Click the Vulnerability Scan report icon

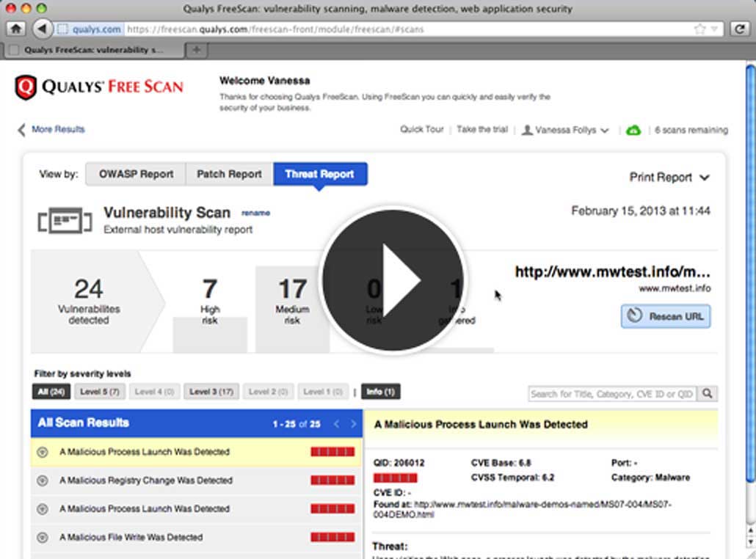point(65,221)
